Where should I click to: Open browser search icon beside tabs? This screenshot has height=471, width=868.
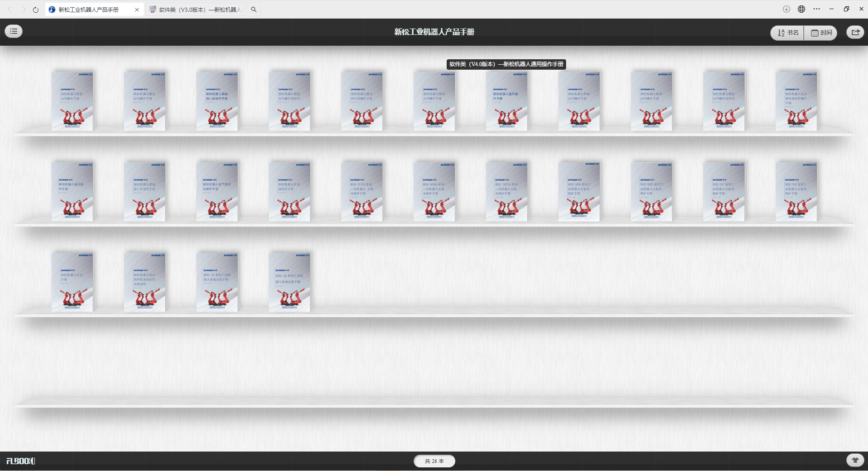point(254,10)
